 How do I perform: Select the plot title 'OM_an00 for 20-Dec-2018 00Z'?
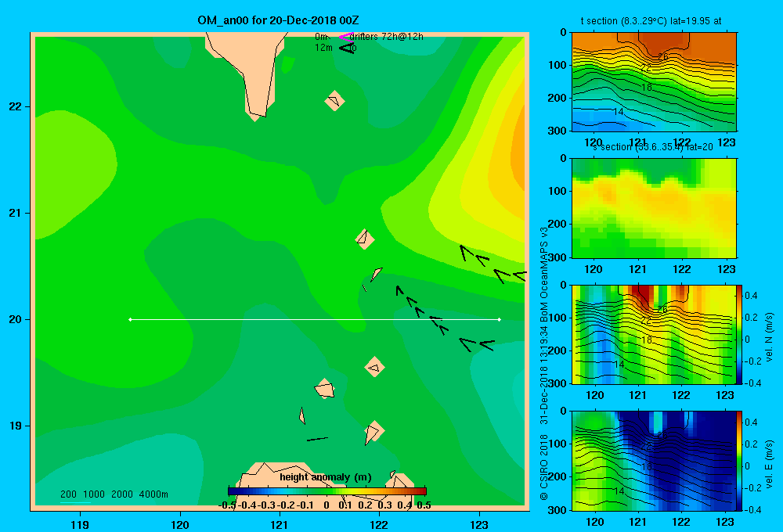coord(278,20)
